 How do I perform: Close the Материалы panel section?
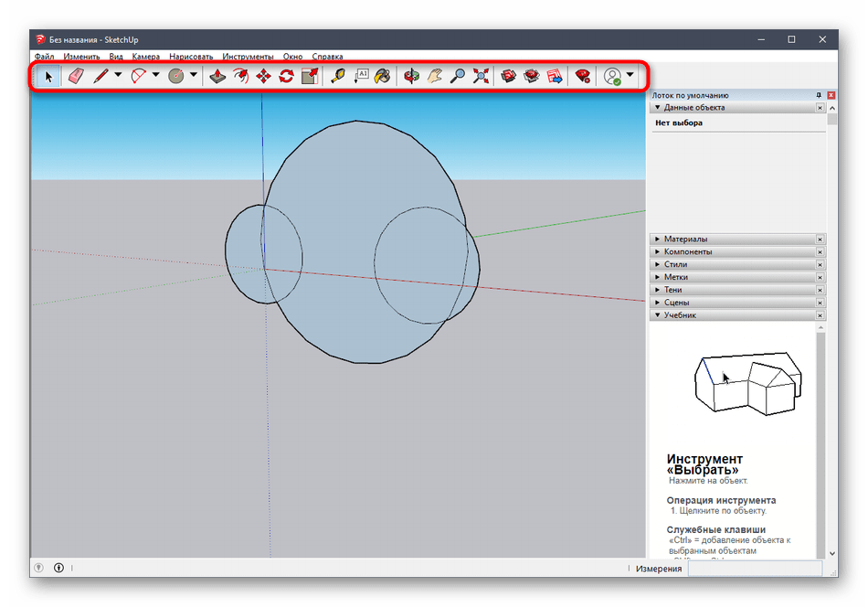(x=820, y=240)
